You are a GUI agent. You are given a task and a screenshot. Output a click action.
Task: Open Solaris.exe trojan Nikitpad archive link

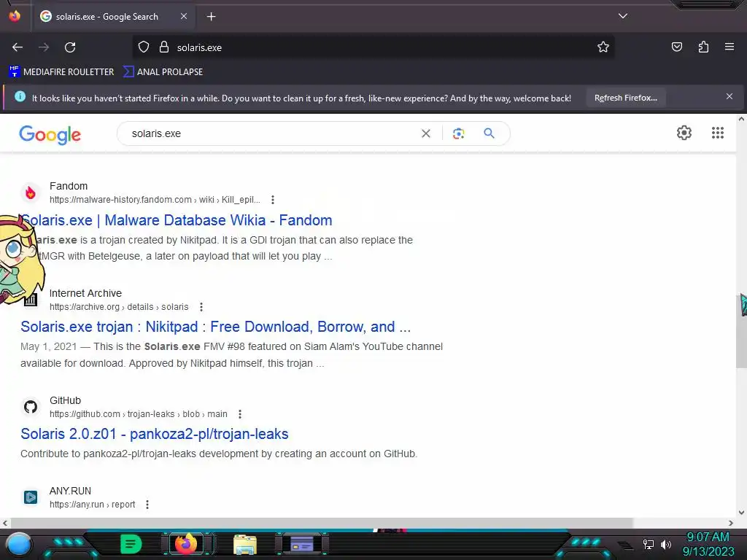pos(215,327)
